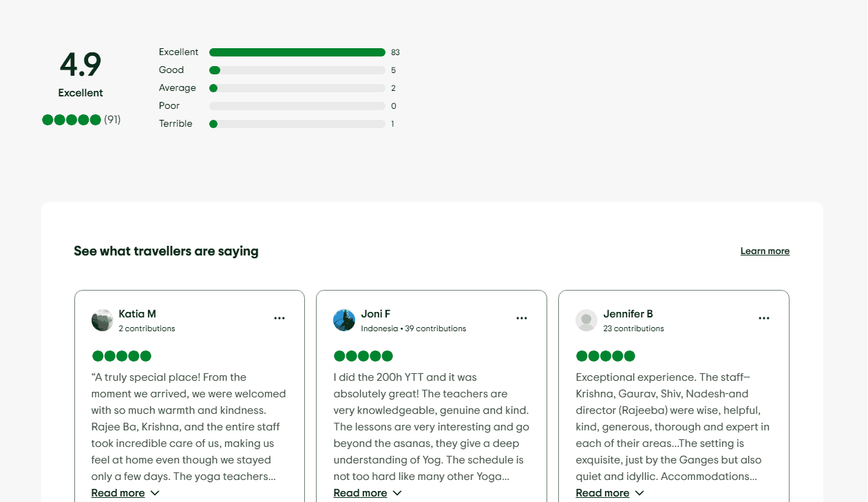This screenshot has width=868, height=502.
Task: Open the options menu on Katia M's review
Action: coord(279,318)
